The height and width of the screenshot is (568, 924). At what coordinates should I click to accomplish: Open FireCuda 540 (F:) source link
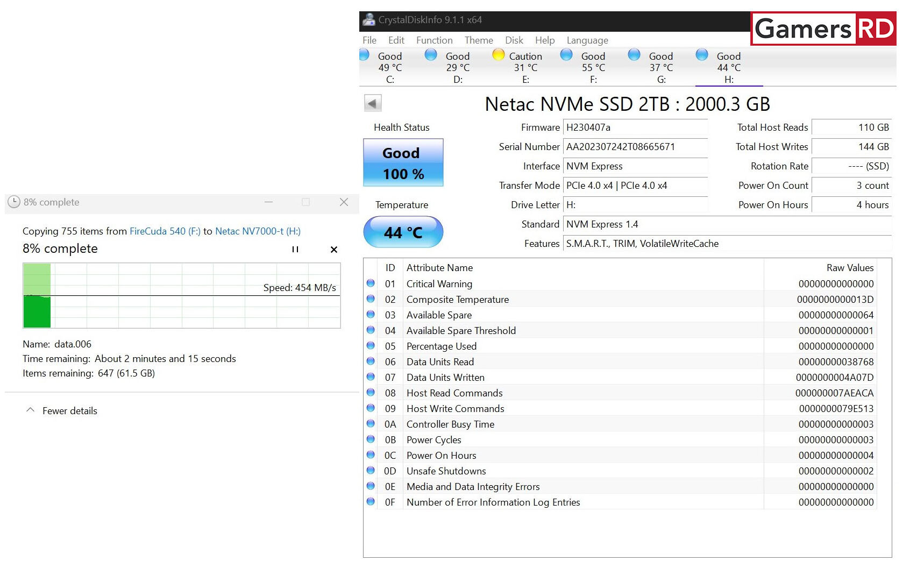(165, 231)
